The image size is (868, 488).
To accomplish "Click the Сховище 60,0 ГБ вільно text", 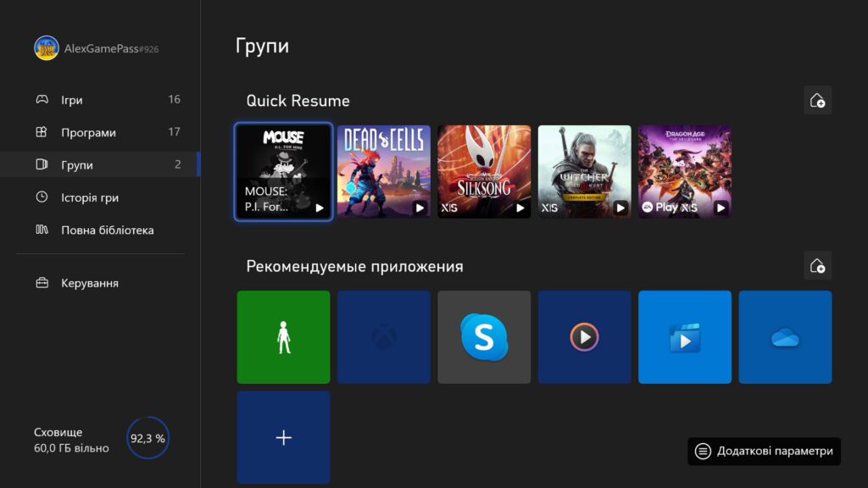I will tap(71, 440).
